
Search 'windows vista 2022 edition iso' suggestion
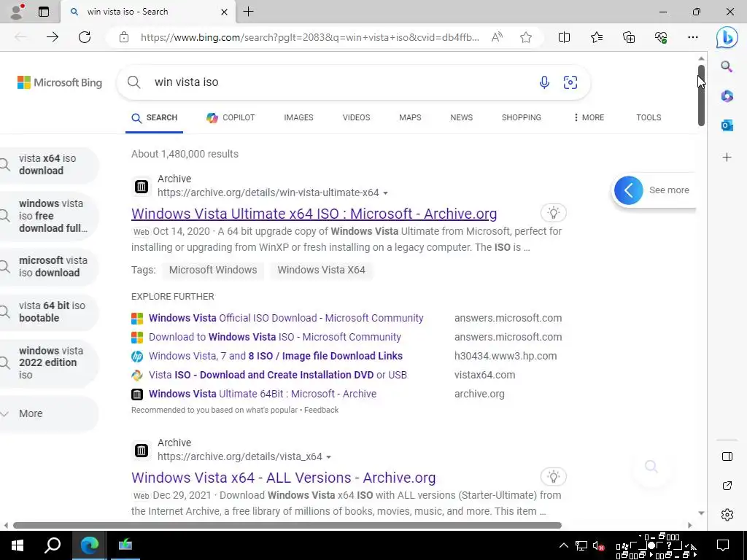[x=47, y=363]
